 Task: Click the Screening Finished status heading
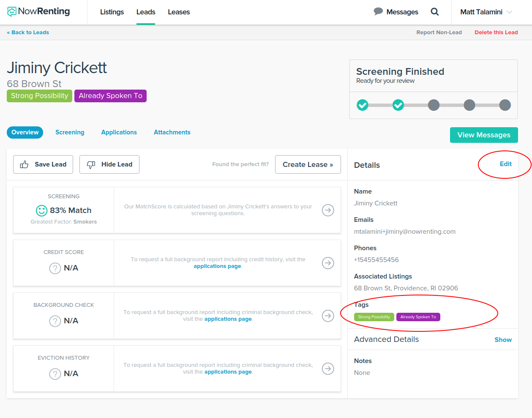(x=400, y=71)
